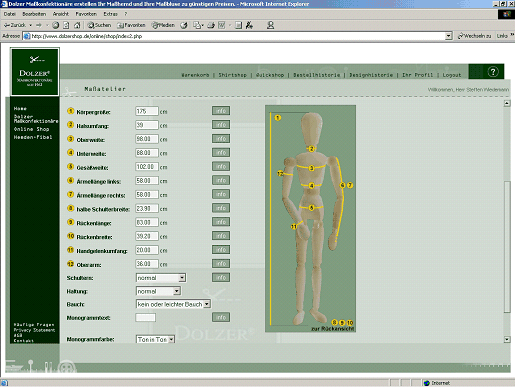Open Häufige Fragen in the sidebar
515x387 pixels.
(x=34, y=325)
